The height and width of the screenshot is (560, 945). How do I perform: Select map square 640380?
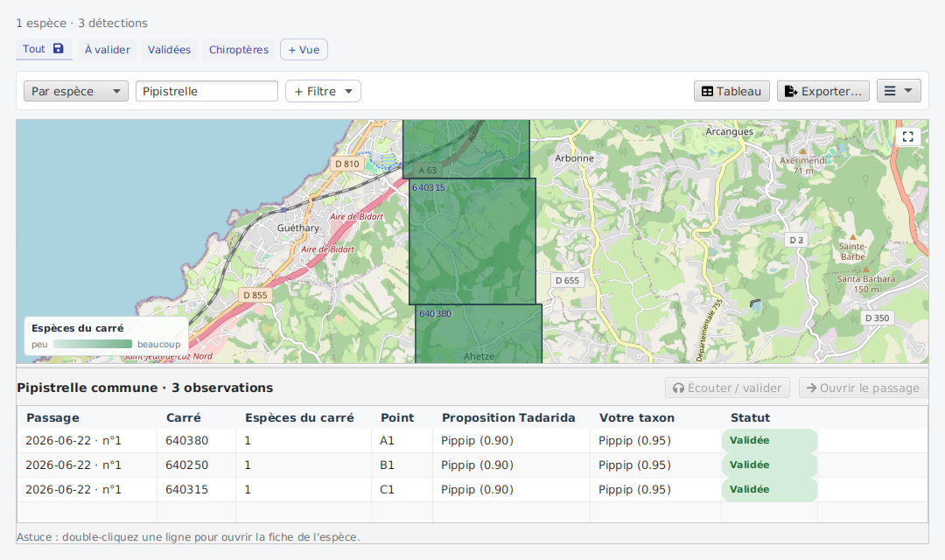pos(479,333)
